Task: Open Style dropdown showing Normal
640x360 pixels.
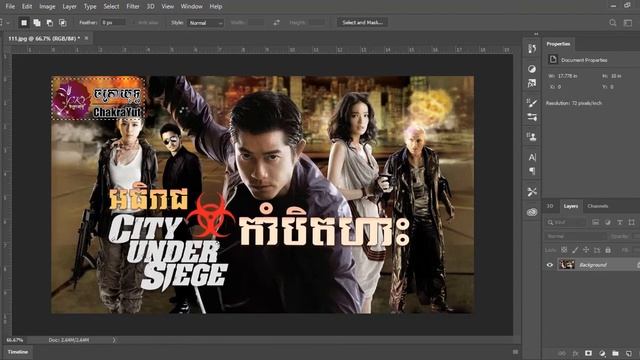Action: [x=206, y=23]
